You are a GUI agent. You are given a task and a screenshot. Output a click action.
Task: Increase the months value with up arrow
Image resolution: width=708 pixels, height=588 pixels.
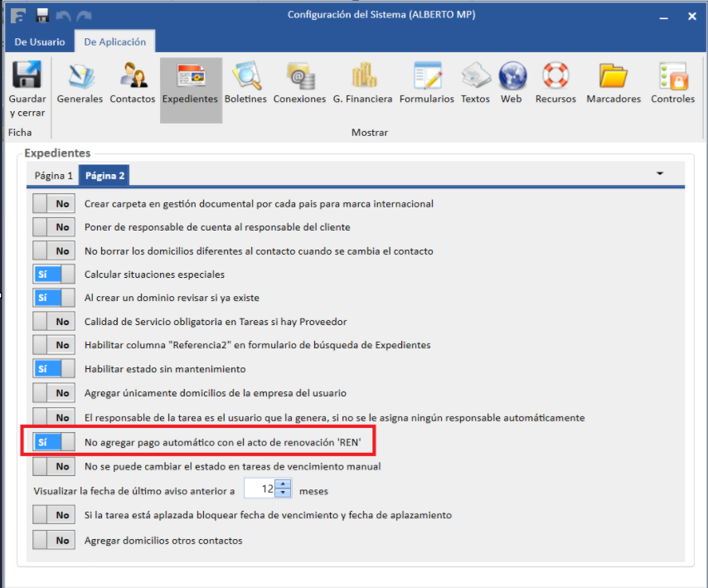284,485
